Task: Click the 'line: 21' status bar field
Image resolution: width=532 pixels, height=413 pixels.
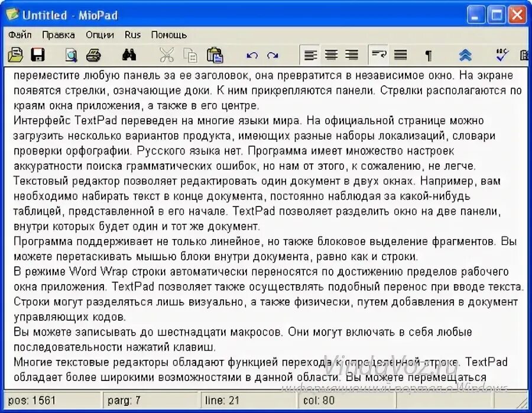Action: pos(249,401)
